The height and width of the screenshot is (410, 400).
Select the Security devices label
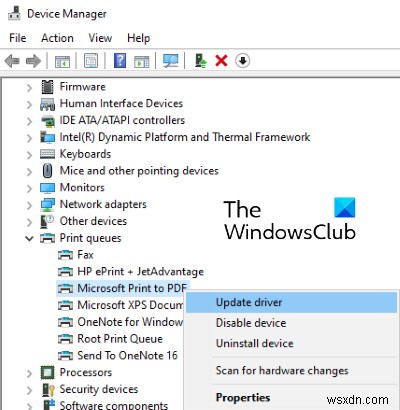click(99, 389)
